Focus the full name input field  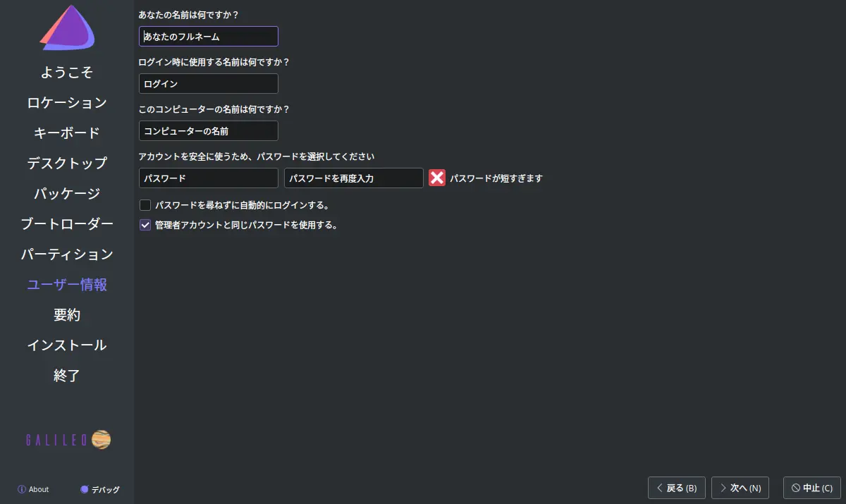pos(209,37)
